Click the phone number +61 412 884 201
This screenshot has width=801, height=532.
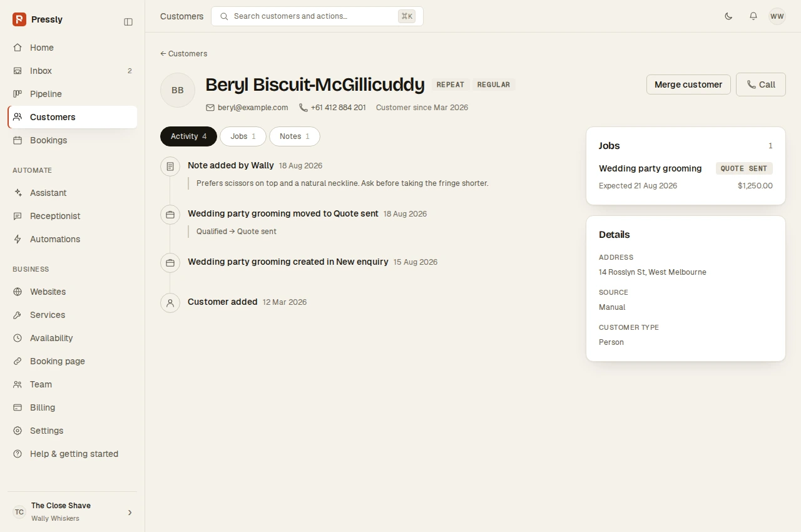[x=339, y=108]
